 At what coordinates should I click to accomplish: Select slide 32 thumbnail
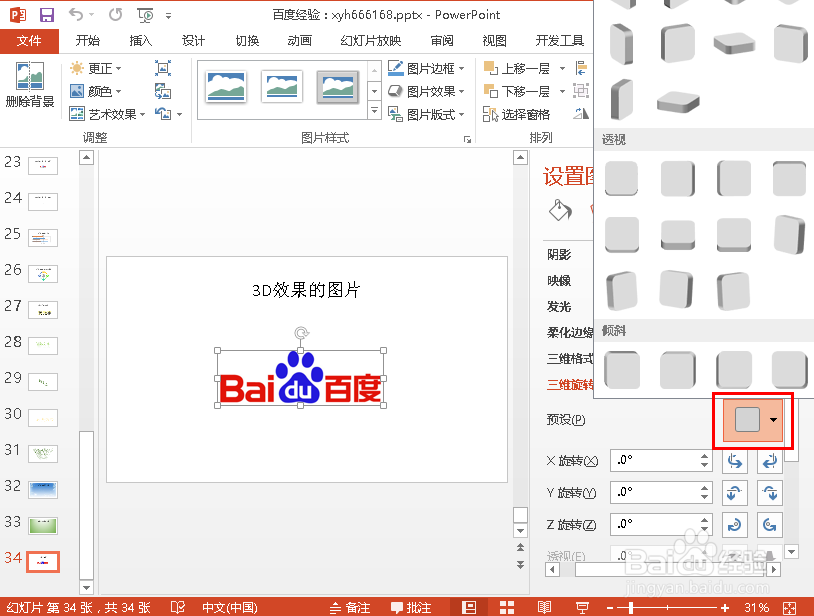point(43,489)
